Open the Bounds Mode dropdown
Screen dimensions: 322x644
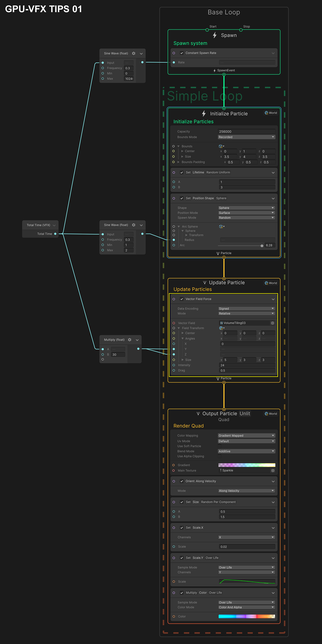point(246,137)
